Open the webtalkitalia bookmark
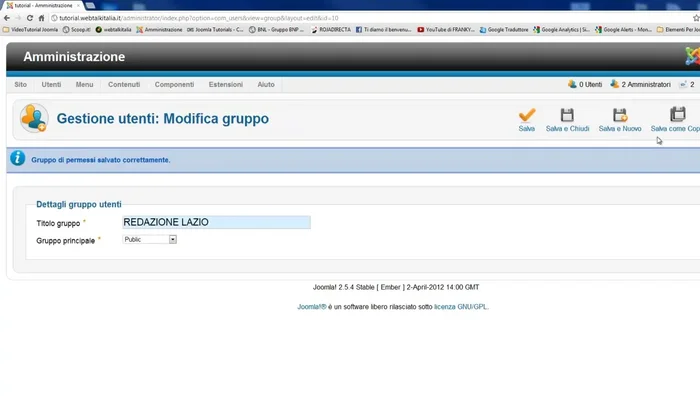Viewport: 700px width, 404px height. pos(113,29)
